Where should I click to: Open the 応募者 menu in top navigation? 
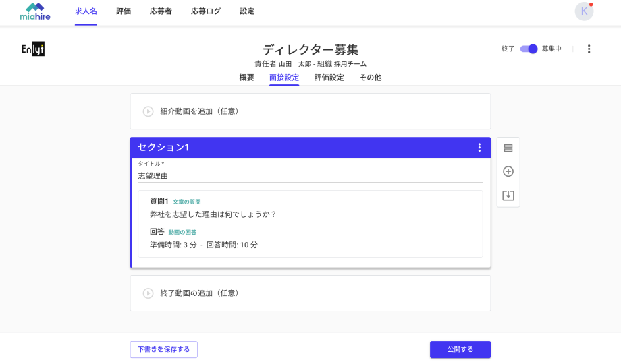tap(161, 11)
